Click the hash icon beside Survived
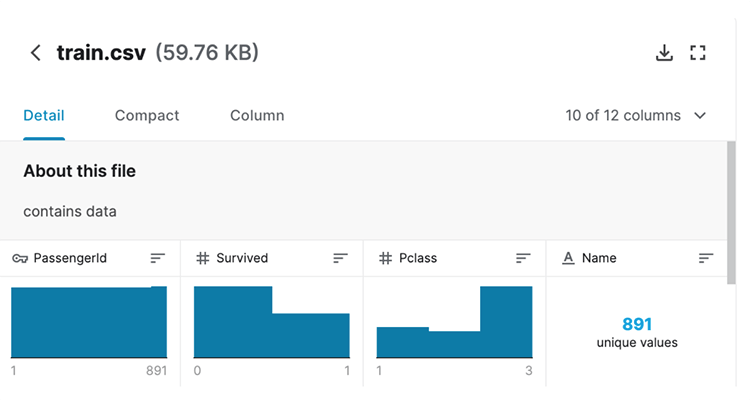750x401 pixels. pyautogui.click(x=202, y=258)
